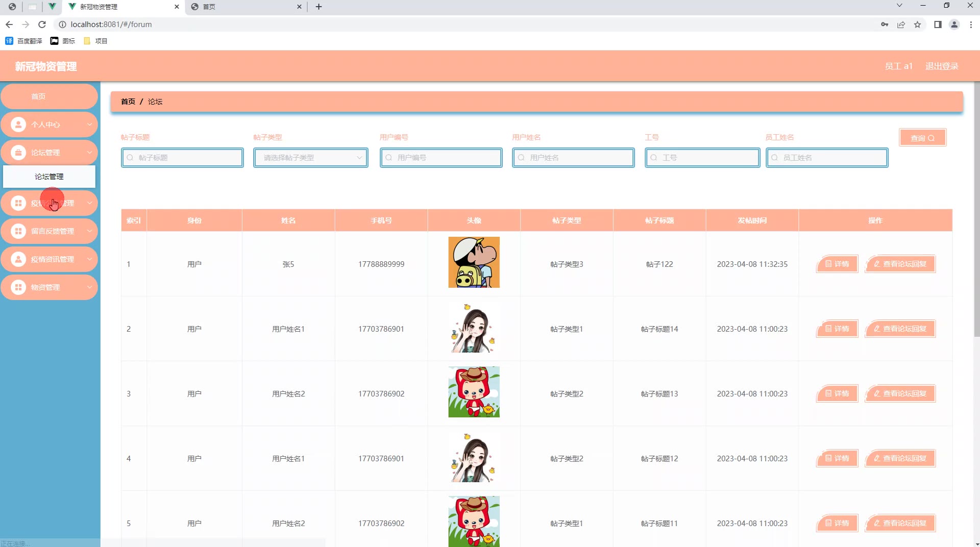Open the 留言反馈管理 sidebar menu
Viewport: 980px width, 547px height.
point(50,231)
